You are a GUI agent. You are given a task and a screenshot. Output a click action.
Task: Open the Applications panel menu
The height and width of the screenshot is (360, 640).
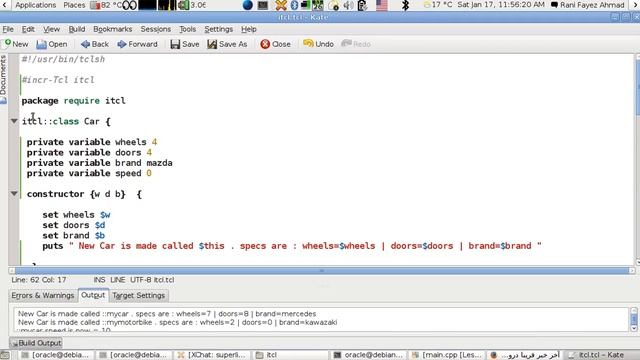[36, 5]
